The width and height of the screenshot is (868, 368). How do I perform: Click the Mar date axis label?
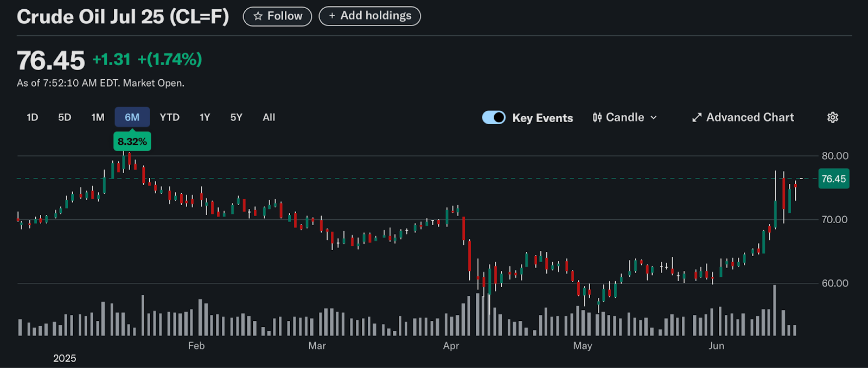[317, 346]
